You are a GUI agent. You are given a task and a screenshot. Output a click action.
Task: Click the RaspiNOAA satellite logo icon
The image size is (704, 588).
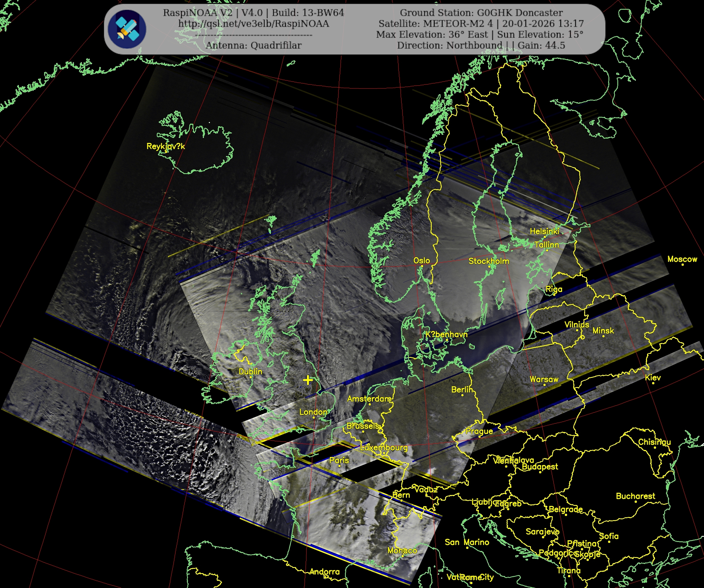[x=127, y=29]
